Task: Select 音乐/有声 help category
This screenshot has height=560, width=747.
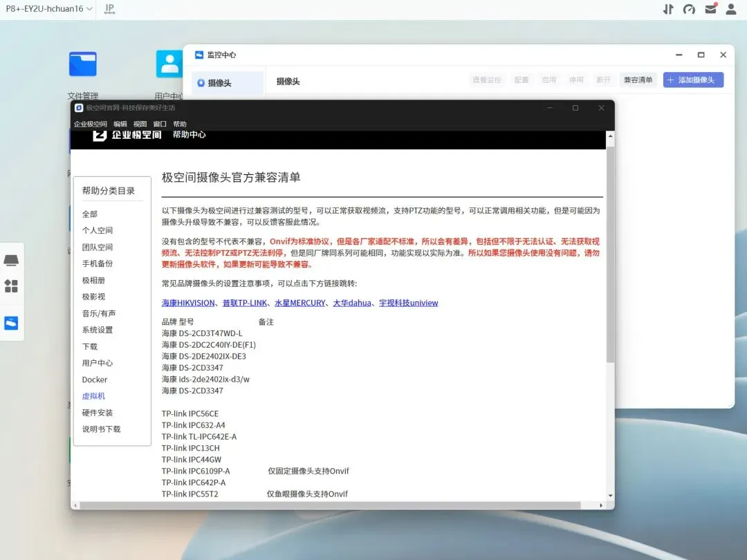Action: point(99,313)
